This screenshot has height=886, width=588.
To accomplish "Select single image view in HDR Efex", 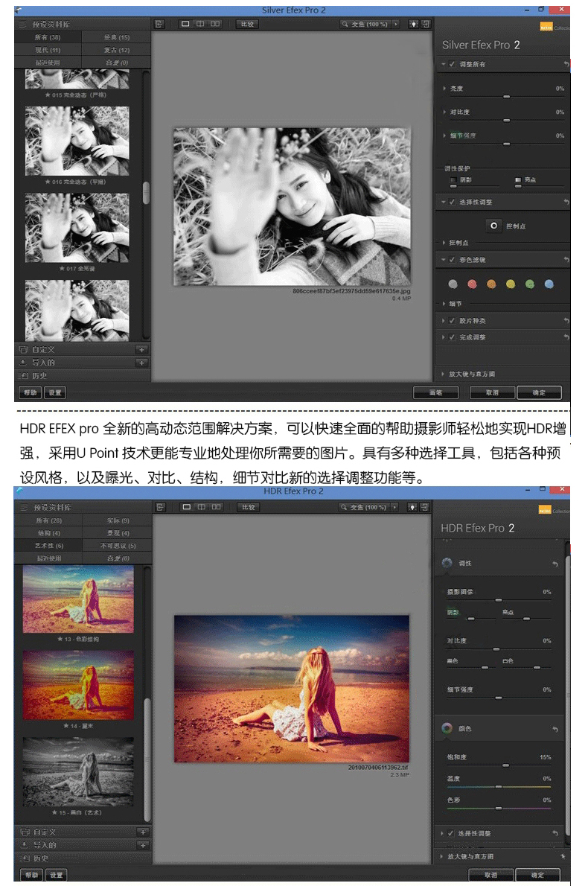I will point(186,508).
